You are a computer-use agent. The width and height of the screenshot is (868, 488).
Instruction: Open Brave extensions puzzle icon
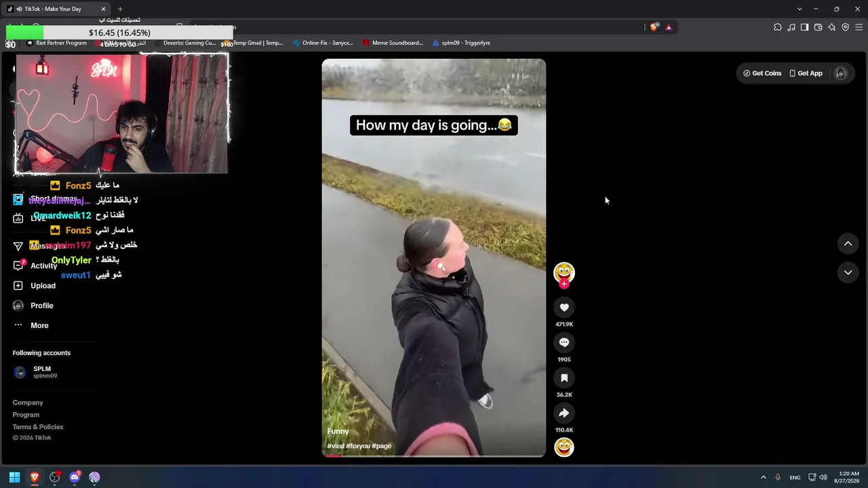click(778, 27)
